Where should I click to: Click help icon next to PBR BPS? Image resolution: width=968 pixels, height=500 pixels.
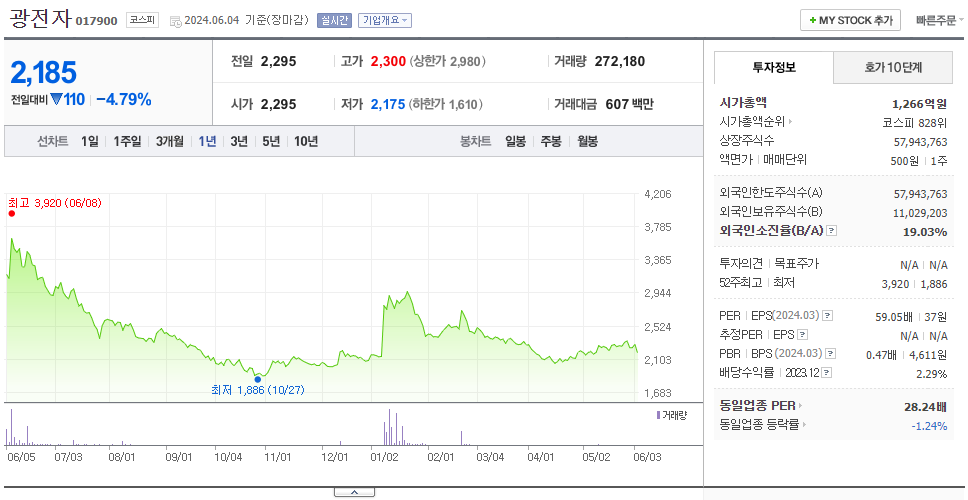pos(831,354)
